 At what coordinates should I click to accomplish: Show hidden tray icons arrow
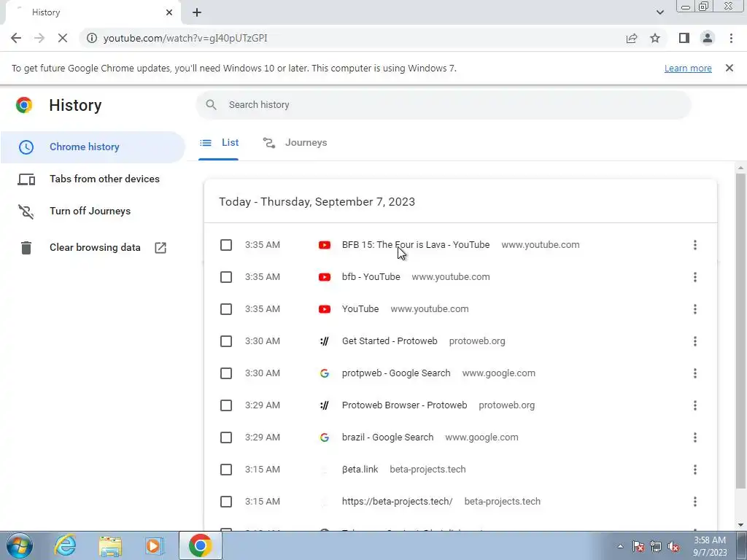coord(620,547)
